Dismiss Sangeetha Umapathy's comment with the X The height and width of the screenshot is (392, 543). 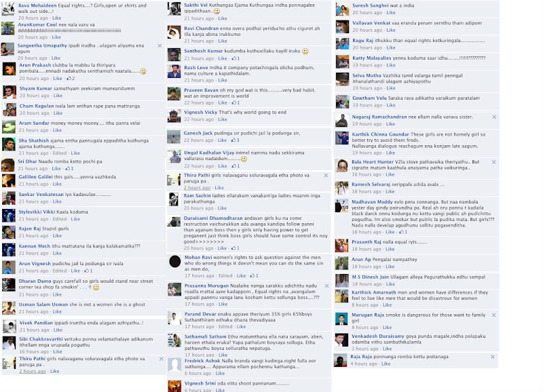(160, 45)
